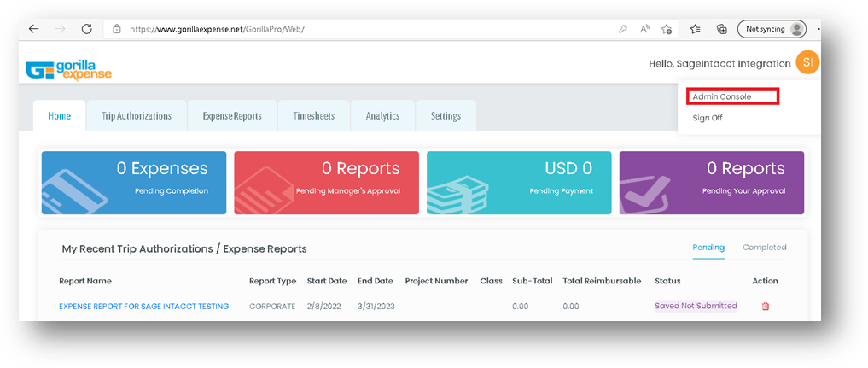Click the 2/8/2022 start date cell

324,306
